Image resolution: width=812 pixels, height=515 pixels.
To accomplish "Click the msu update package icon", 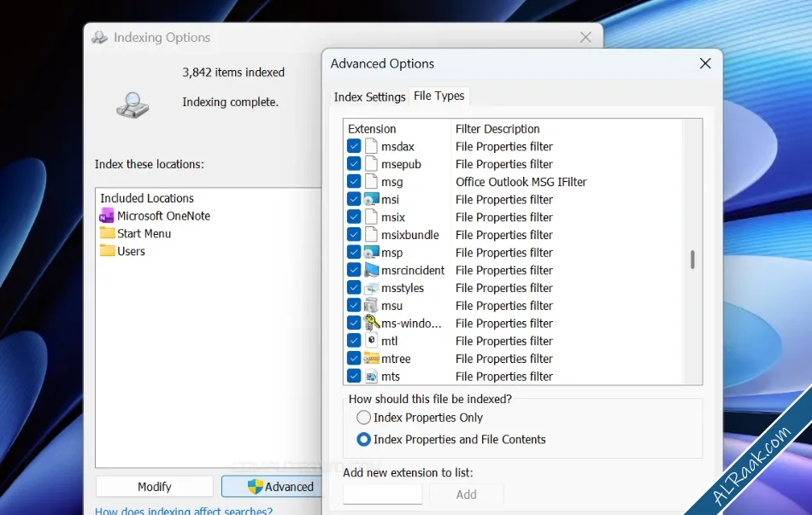I will 371,306.
